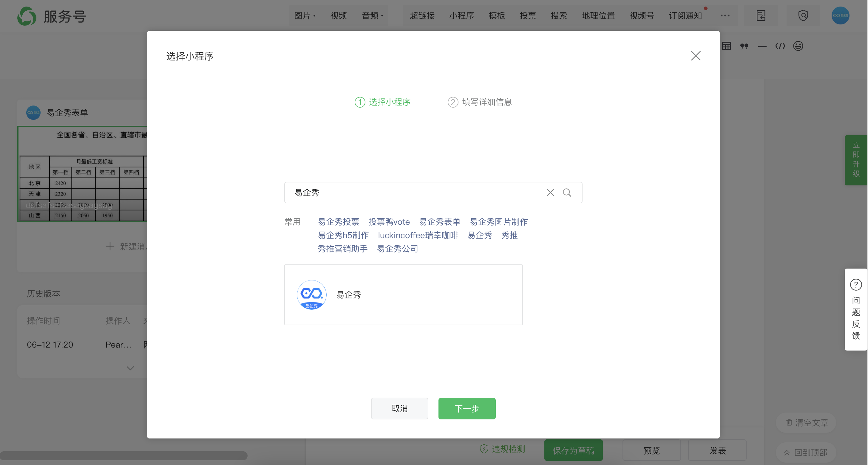Open the 问题反馈 help panel
868x465 pixels.
(x=856, y=309)
